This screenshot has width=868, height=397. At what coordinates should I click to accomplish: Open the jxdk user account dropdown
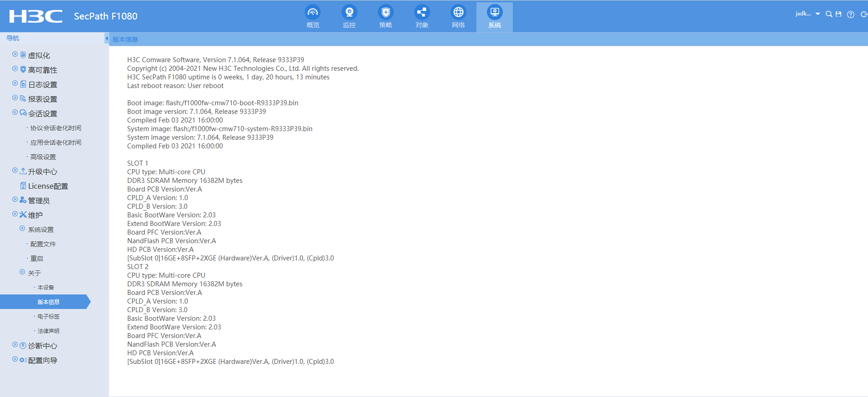[x=808, y=14]
